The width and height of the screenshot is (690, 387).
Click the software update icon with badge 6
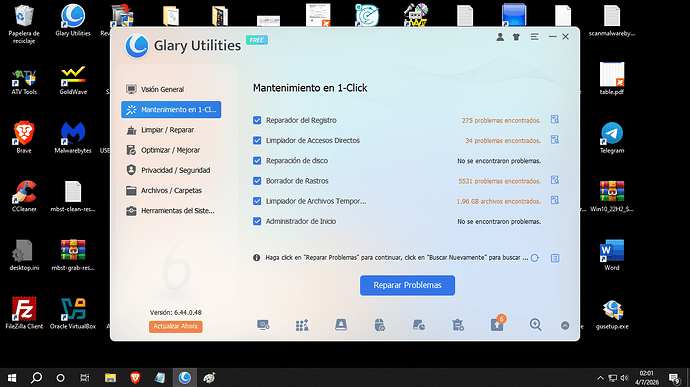click(497, 324)
